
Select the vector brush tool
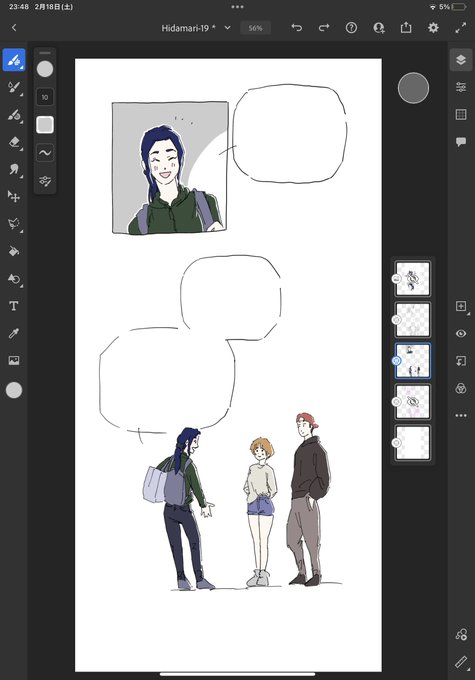point(14,115)
